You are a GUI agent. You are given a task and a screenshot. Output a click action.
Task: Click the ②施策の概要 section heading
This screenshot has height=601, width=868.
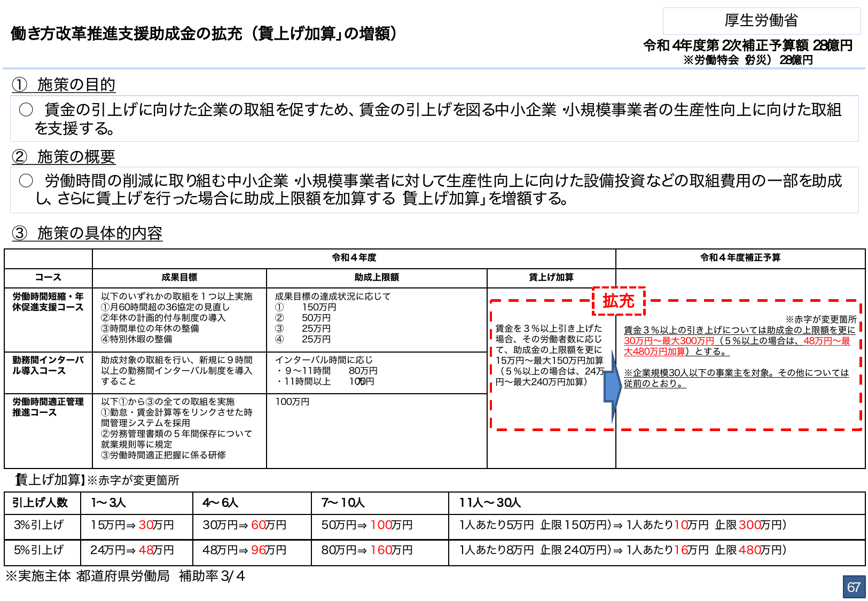[64, 155]
